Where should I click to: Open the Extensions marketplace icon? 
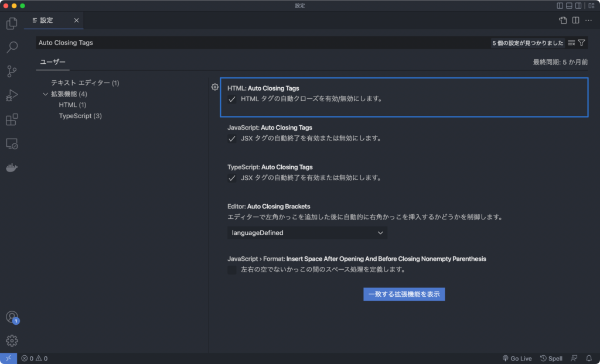coord(12,119)
